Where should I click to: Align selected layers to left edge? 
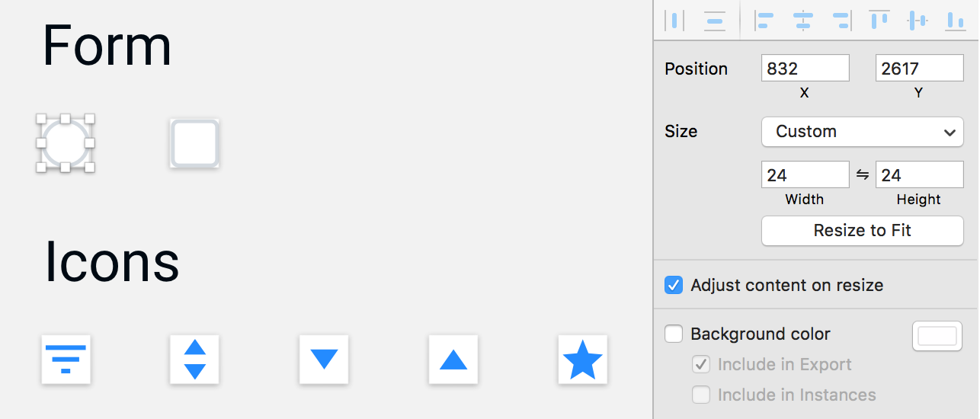764,21
